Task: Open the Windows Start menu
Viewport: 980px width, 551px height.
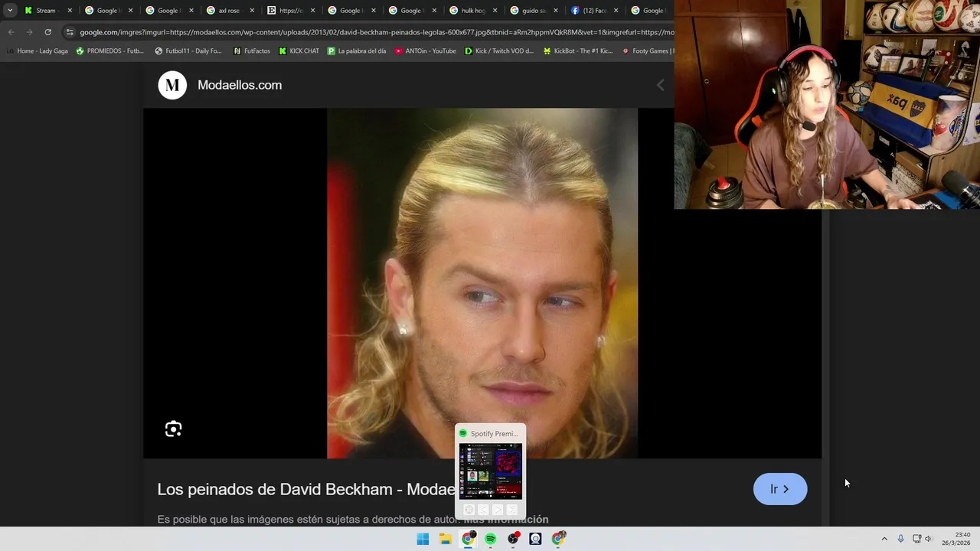Action: point(423,539)
